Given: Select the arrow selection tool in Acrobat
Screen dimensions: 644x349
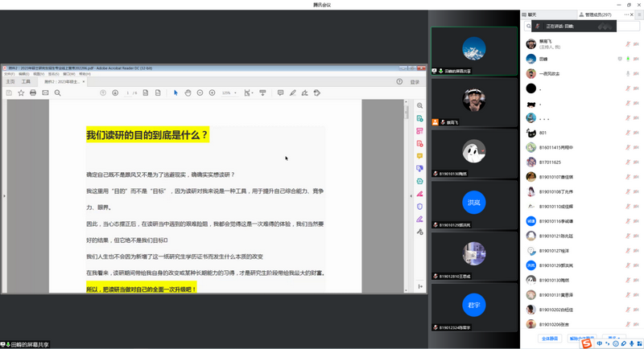Looking at the screenshot, I should 175,93.
